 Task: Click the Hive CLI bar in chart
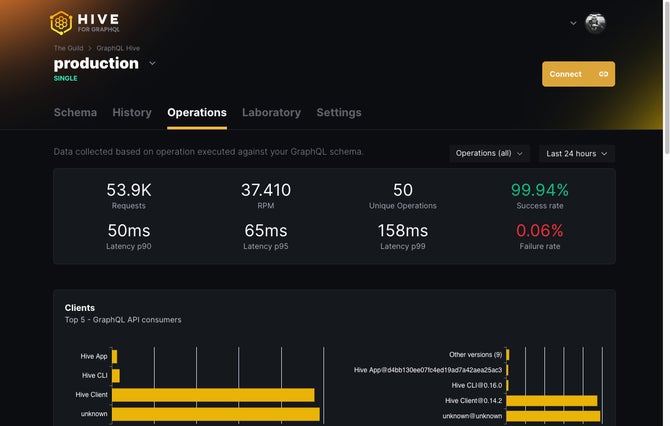tap(116, 376)
